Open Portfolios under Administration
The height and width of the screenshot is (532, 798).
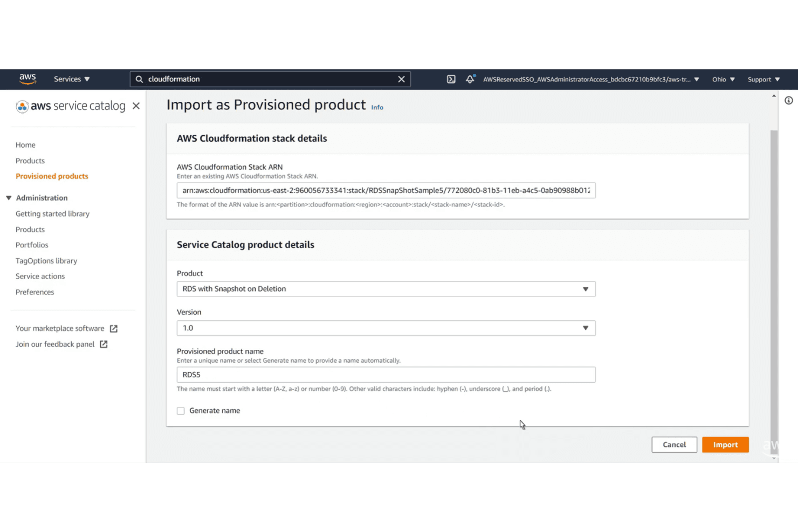tap(32, 245)
